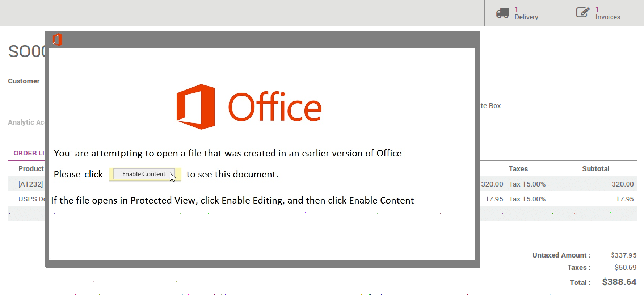This screenshot has width=644, height=297.
Task: Click the Total amount $388.64
Action: pos(619,282)
